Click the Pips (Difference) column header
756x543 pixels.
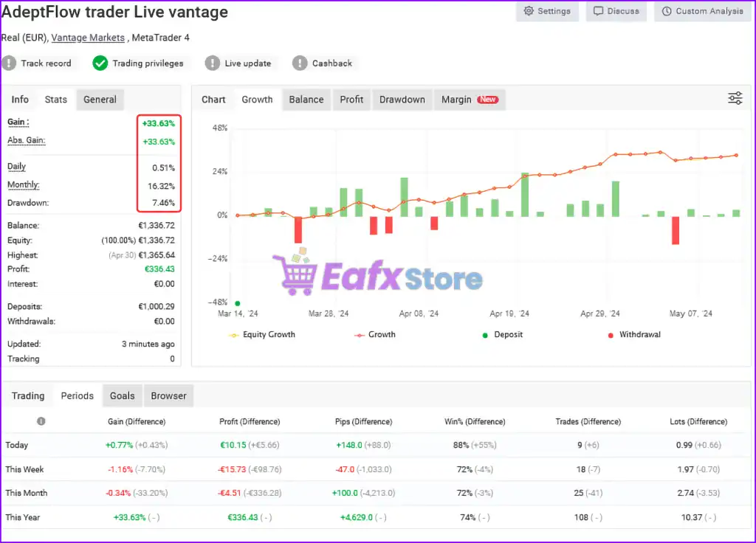tap(363, 421)
